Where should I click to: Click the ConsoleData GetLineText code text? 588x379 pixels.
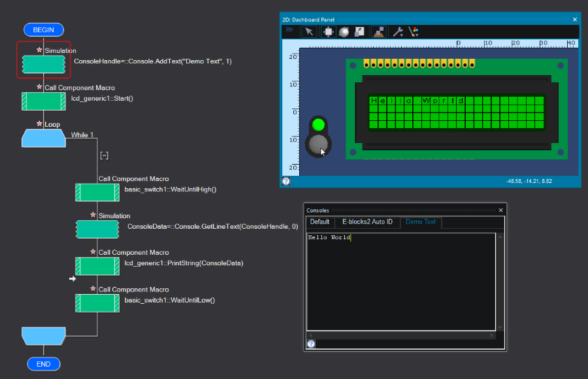click(212, 226)
